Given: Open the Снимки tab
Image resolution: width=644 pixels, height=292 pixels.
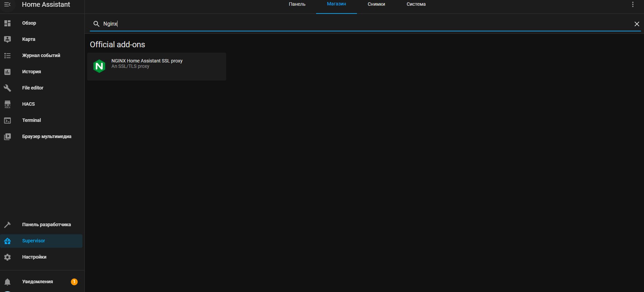Looking at the screenshot, I should tap(376, 4).
